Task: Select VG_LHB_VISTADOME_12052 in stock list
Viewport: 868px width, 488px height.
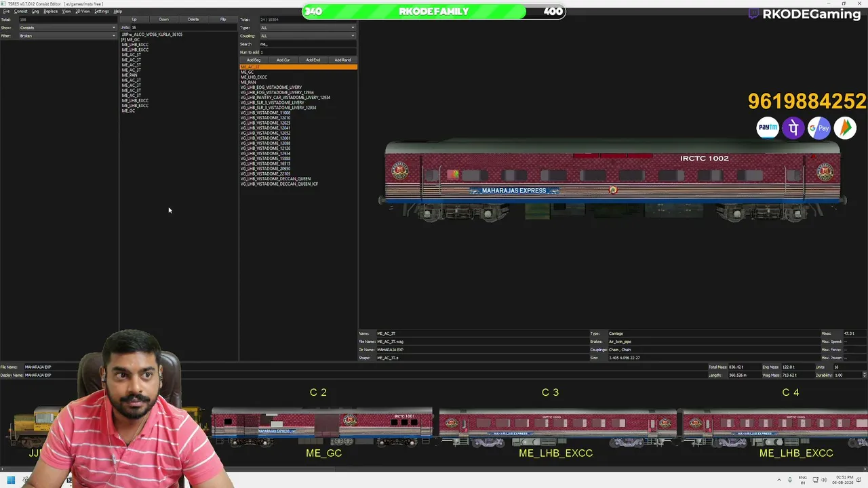Action: click(265, 134)
